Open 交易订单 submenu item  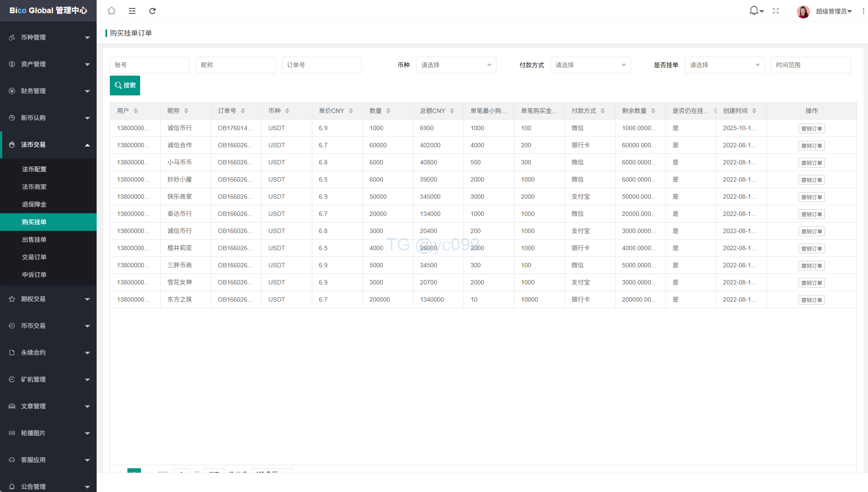pos(34,257)
